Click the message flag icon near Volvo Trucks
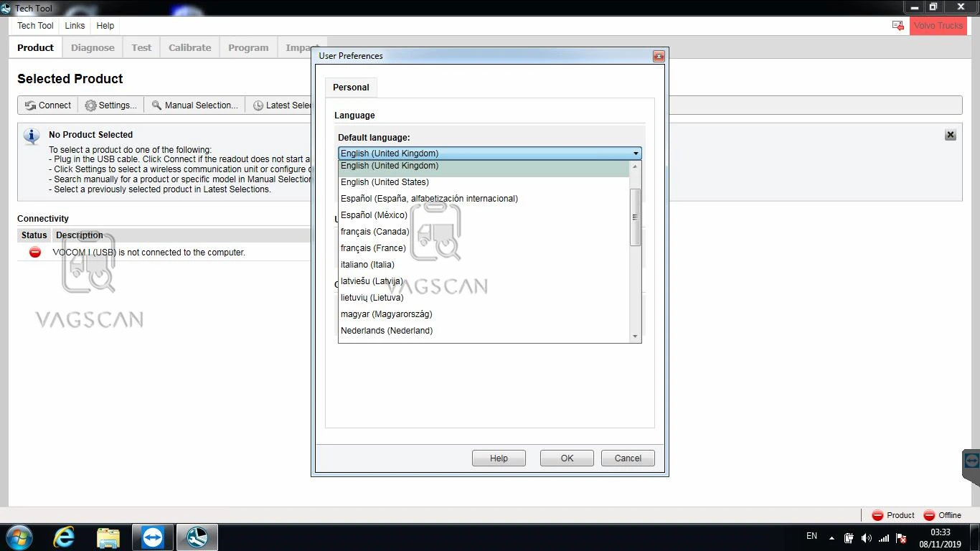Image resolution: width=980 pixels, height=551 pixels. point(897,25)
